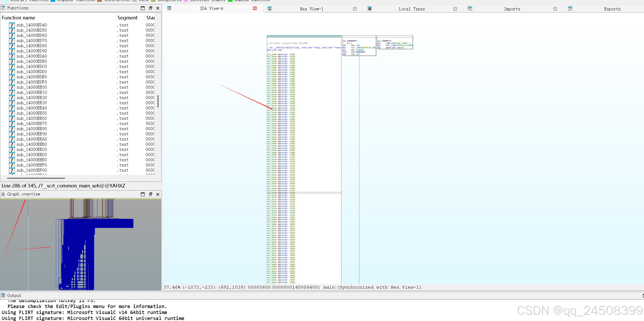The height and width of the screenshot is (321, 644).
Task: Select the Exports tab
Action: pos(612,9)
